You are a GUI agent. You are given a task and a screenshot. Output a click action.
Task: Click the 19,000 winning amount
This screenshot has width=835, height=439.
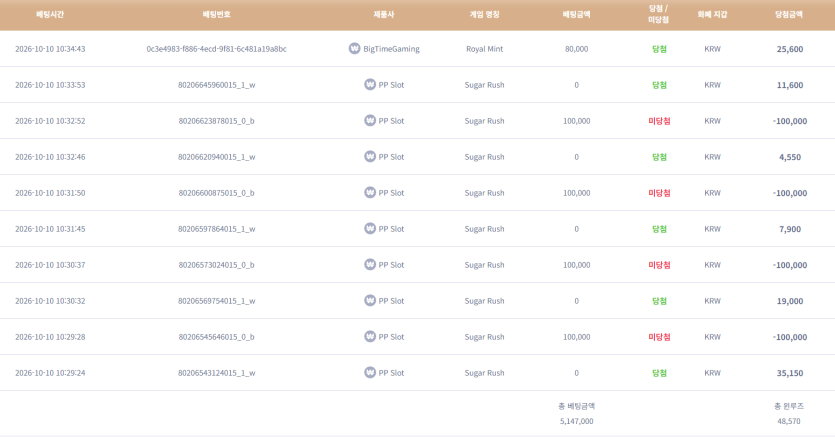790,301
